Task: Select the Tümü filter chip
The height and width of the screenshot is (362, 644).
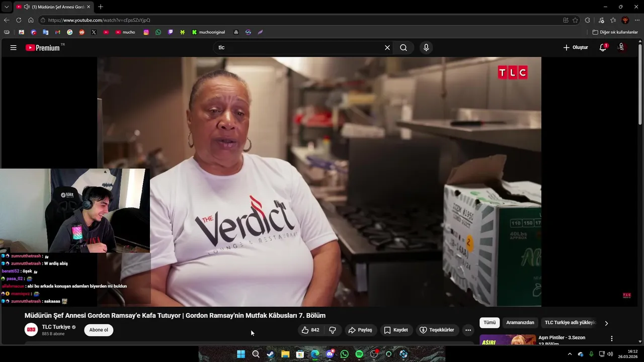Action: (x=490, y=322)
